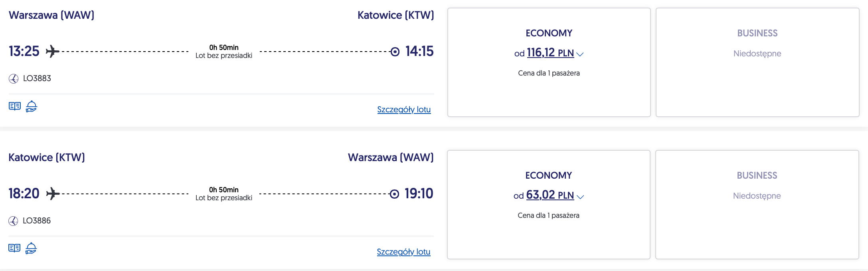The width and height of the screenshot is (868, 271).
Task: Click 116,12 PLN economy price link
Action: [x=550, y=53]
